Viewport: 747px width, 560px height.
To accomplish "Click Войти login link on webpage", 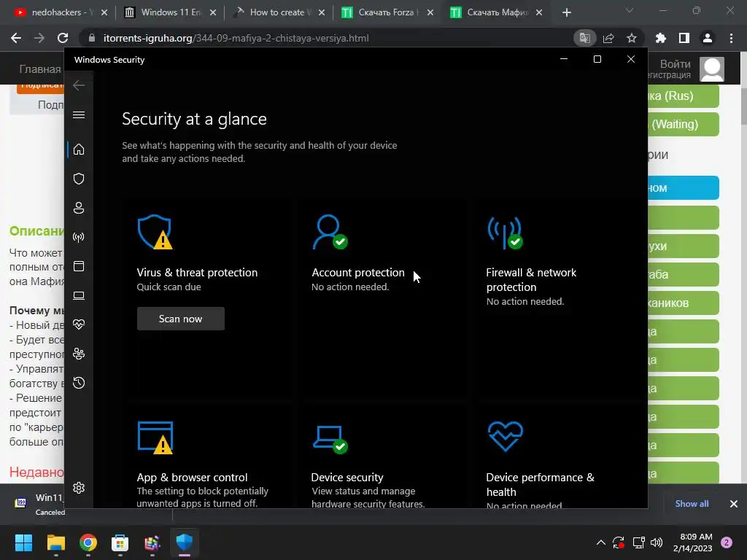I will 675,64.
